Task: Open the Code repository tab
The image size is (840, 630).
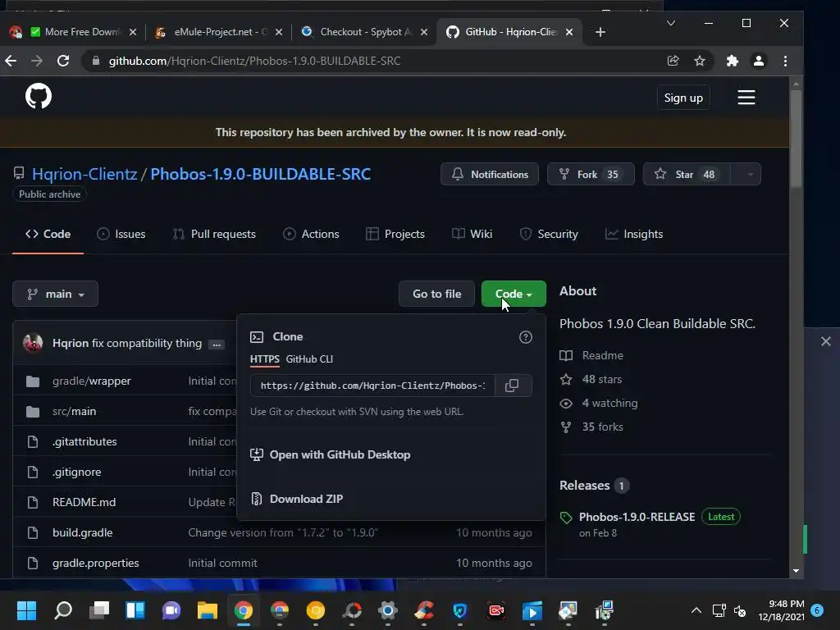Action: point(48,234)
